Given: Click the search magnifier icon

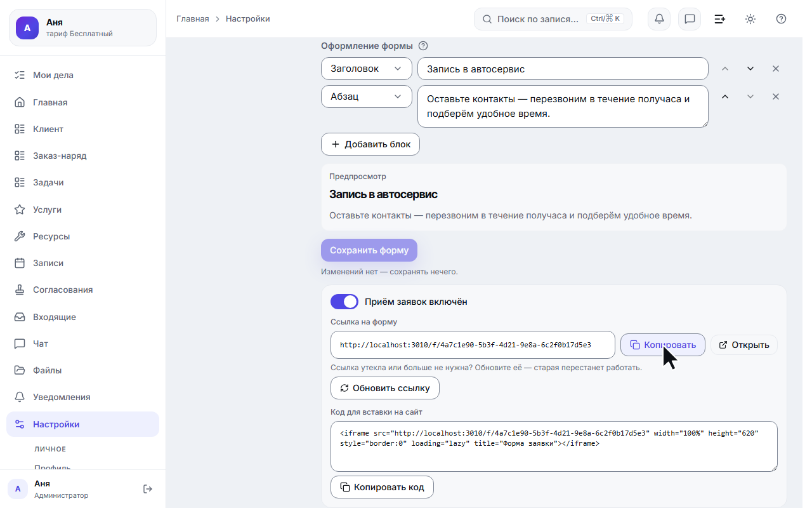Looking at the screenshot, I should click(x=487, y=19).
